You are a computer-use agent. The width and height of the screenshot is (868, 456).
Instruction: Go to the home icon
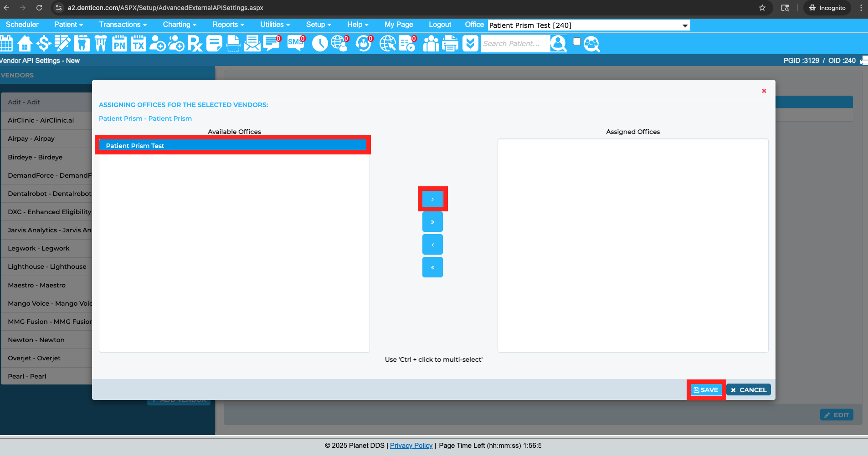(25, 44)
